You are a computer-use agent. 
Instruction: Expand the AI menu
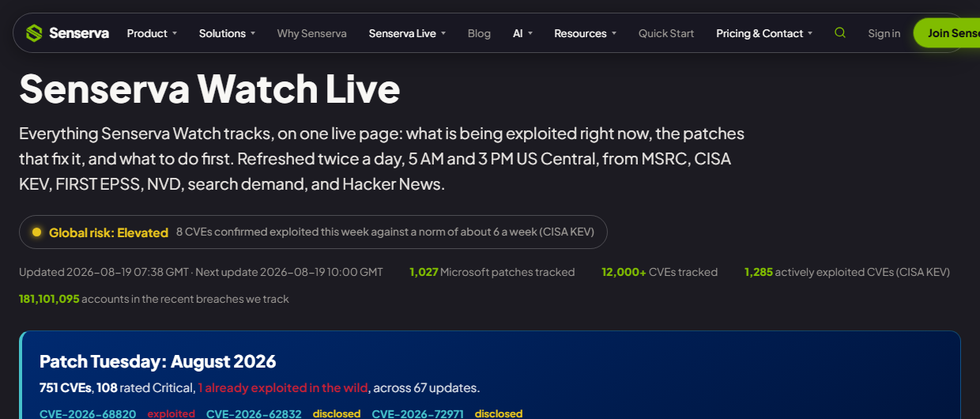522,33
